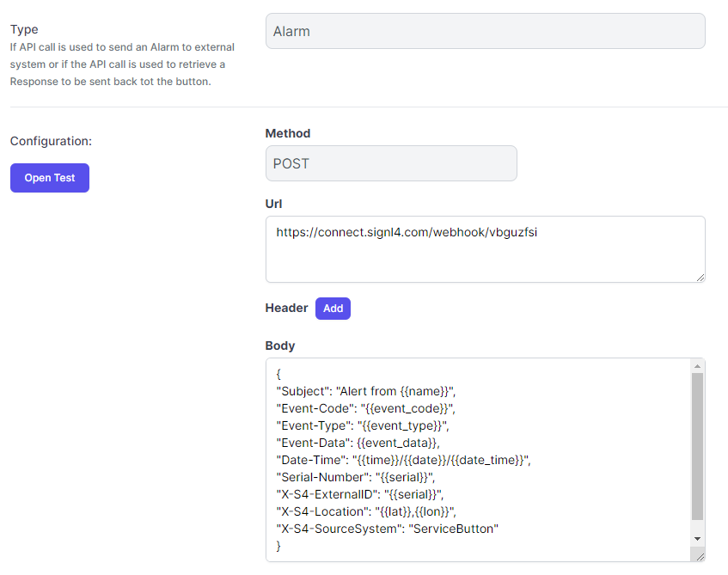Click the Body box resize grip
The height and width of the screenshot is (575, 728).
pos(700,556)
